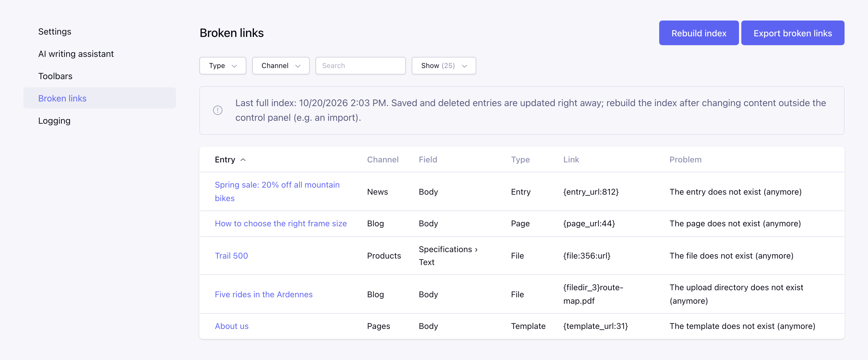The image size is (868, 360).
Task: Click the Problem column header
Action: coord(685,160)
